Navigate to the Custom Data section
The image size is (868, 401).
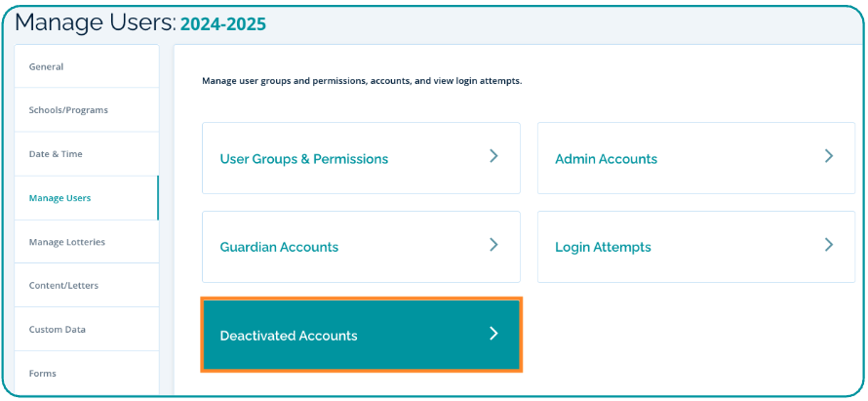pos(58,329)
